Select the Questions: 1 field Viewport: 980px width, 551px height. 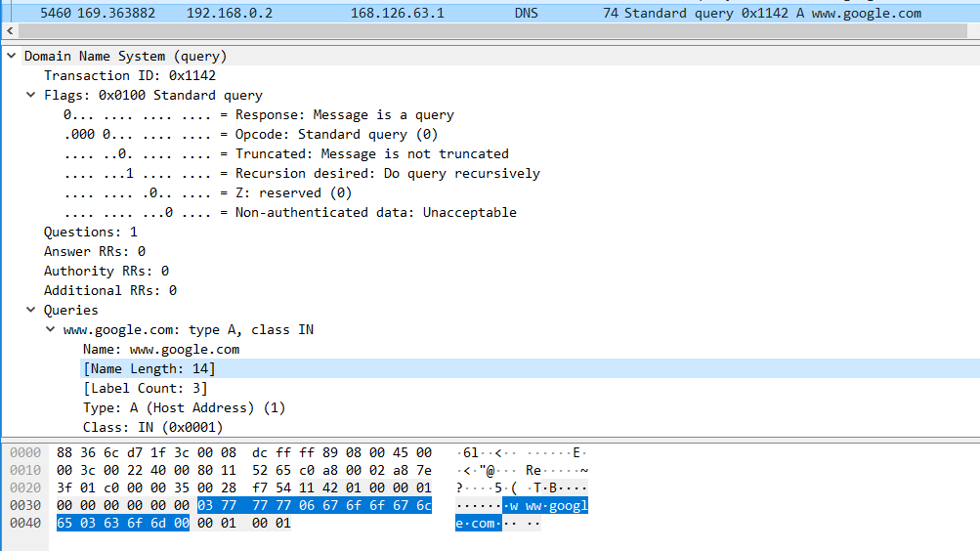[90, 232]
